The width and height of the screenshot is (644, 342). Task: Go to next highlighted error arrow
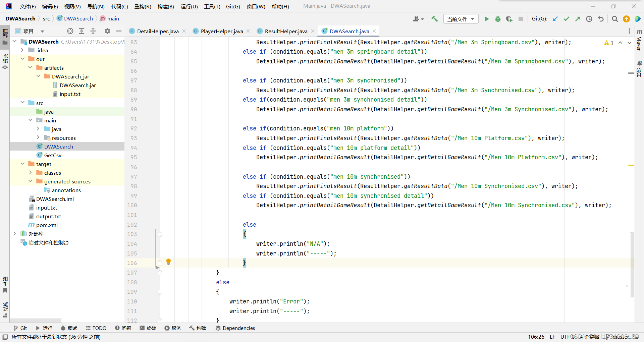(x=629, y=43)
